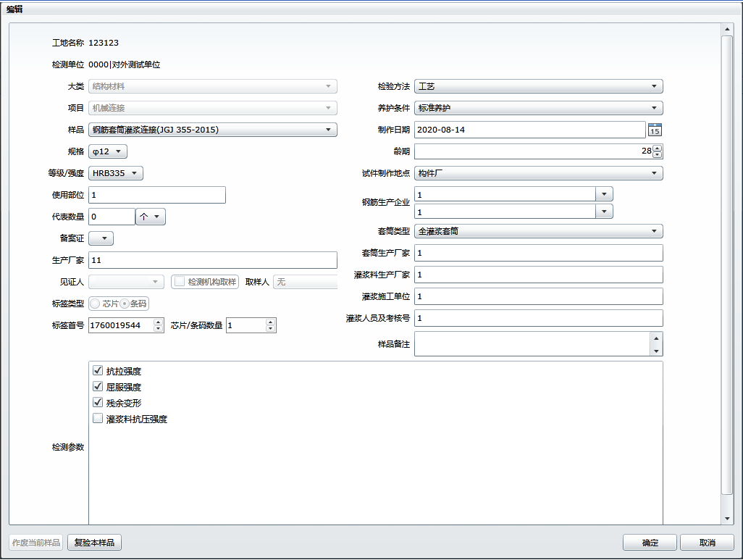Screen dimensions: 743x560
Task: Click the 确定 button
Action: point(650,543)
